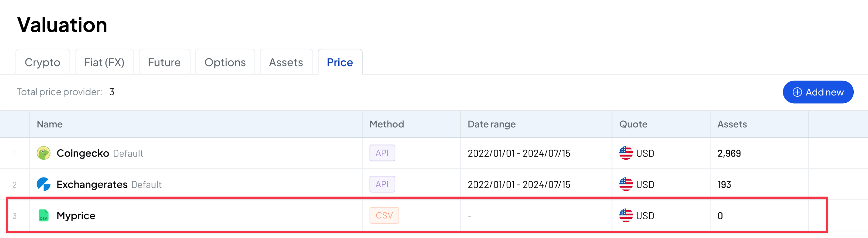Click the USD flag in Coingecko row

626,153
